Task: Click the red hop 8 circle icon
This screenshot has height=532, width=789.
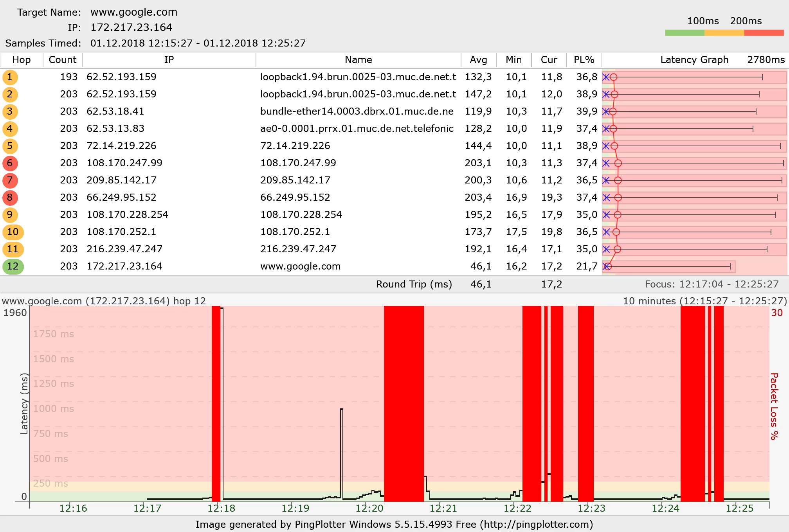Action: tap(10, 198)
